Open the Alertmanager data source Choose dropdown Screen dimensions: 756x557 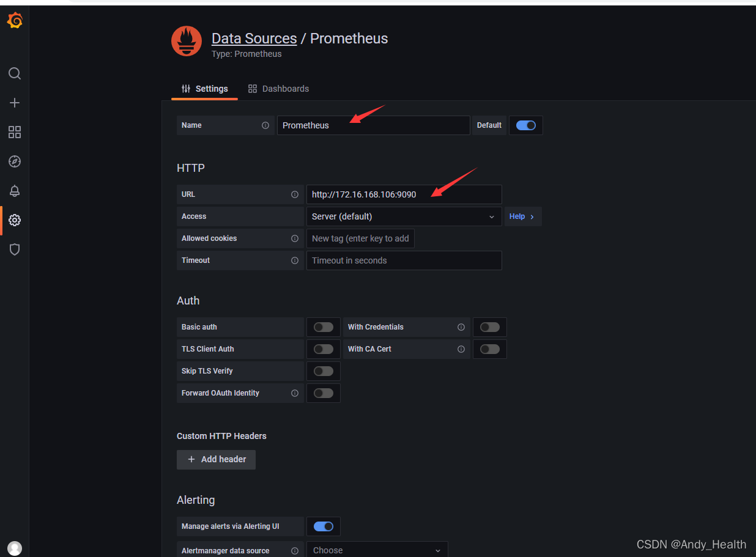pyautogui.click(x=377, y=550)
